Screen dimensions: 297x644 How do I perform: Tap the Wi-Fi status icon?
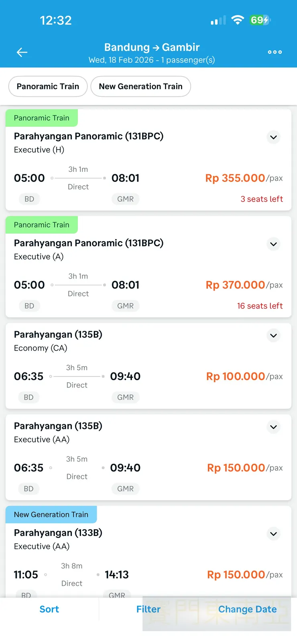click(x=238, y=20)
